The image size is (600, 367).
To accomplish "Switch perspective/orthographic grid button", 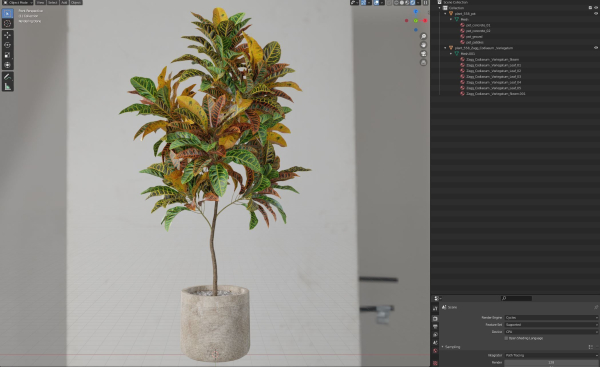I will pos(423,63).
